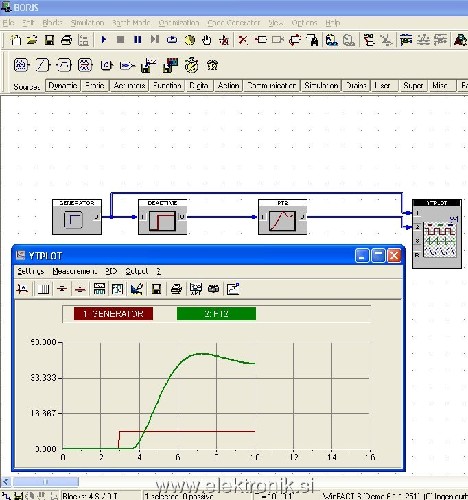This screenshot has width=468, height=500.
Task: Select the GENERATOR block on canvas
Action: pyautogui.click(x=77, y=217)
